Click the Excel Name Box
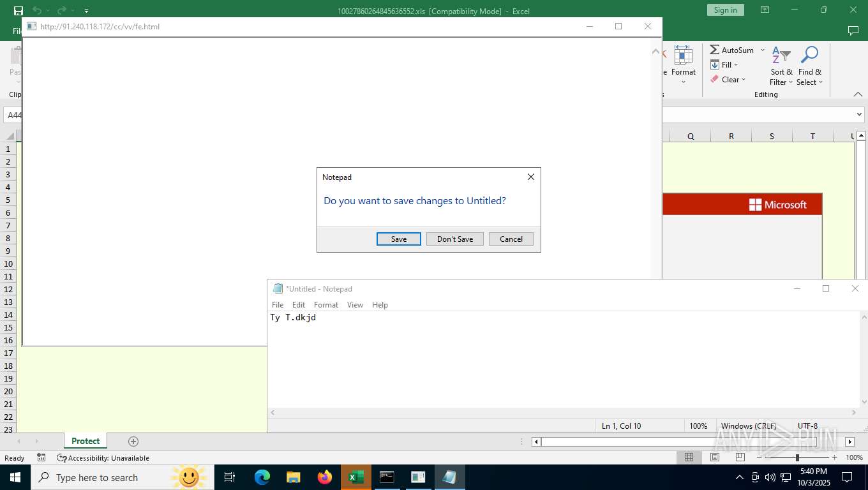 (x=14, y=115)
